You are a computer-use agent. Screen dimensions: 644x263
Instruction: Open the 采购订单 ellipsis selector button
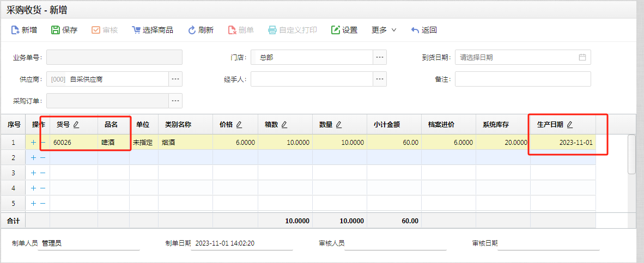click(x=175, y=101)
